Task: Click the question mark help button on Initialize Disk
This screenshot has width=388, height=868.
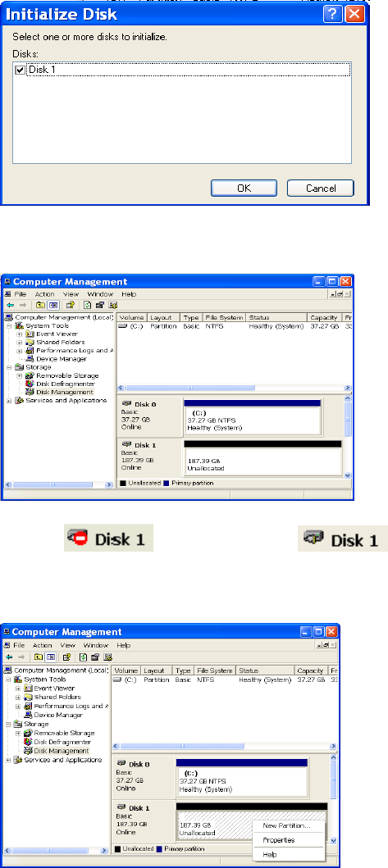Action: pos(332,14)
